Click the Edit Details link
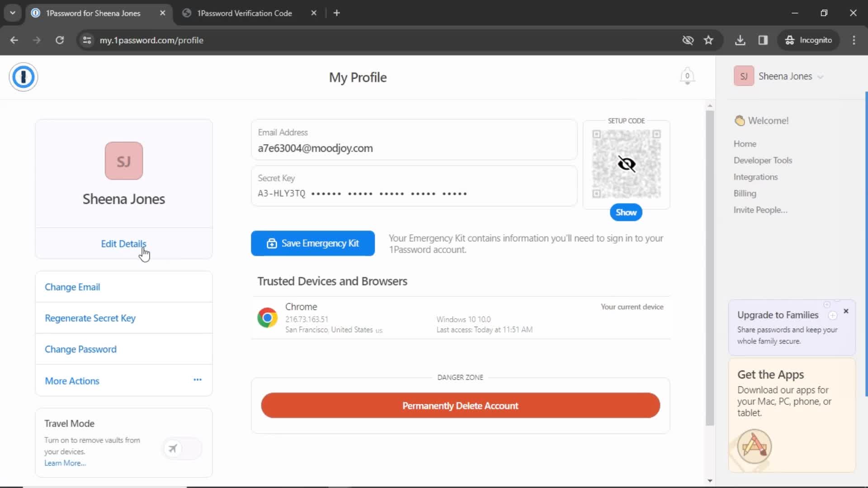The height and width of the screenshot is (488, 868). tap(123, 244)
